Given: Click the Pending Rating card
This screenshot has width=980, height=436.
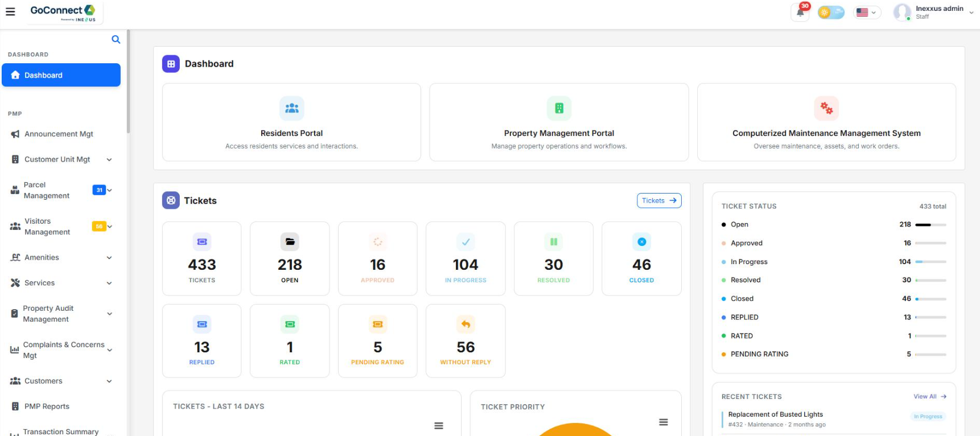Looking at the screenshot, I should tap(377, 341).
